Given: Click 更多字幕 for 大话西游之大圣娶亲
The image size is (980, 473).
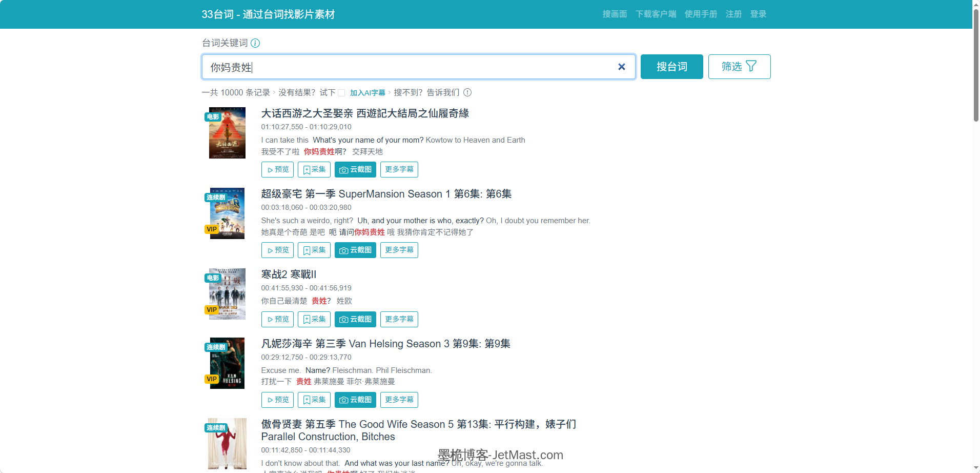Looking at the screenshot, I should coord(399,169).
